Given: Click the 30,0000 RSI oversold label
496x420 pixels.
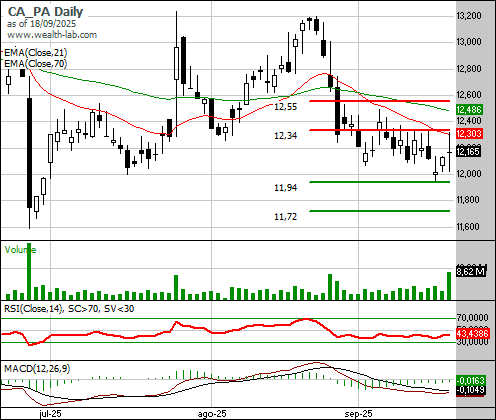Looking at the screenshot, I should click(473, 342).
